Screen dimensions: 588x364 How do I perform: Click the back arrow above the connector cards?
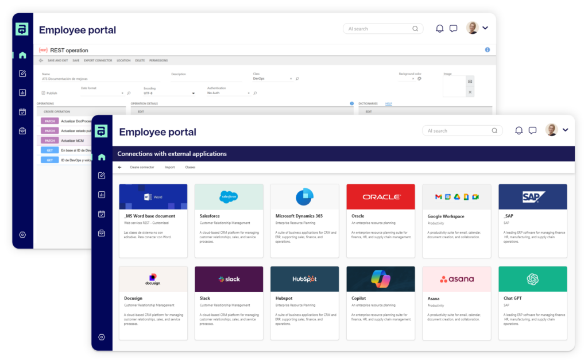(x=119, y=167)
